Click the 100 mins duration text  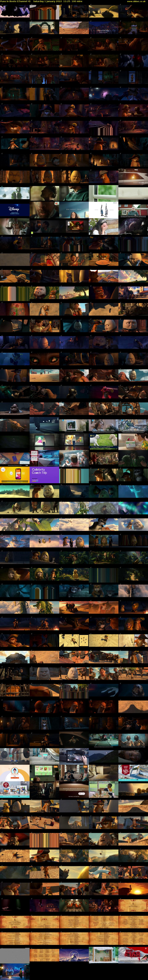77,1
